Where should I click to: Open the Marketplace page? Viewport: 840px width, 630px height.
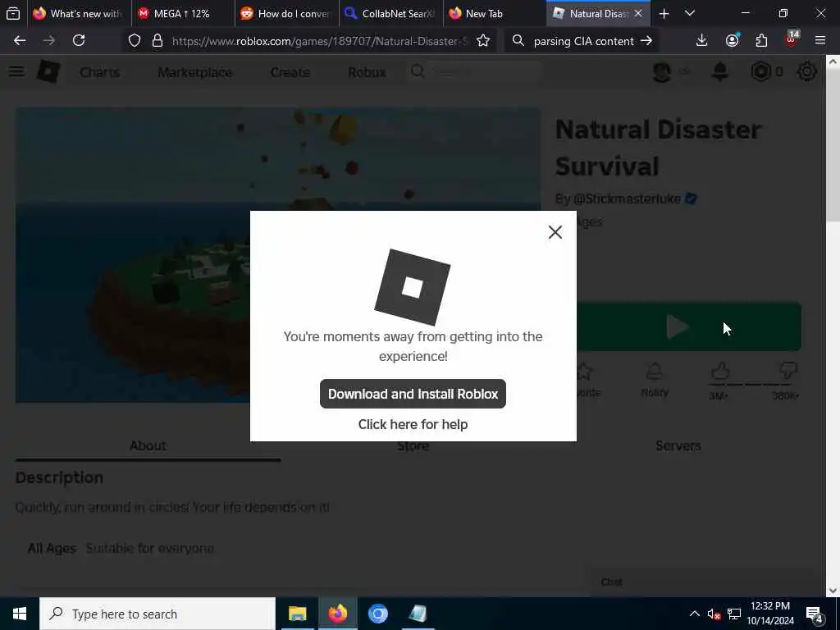point(195,72)
